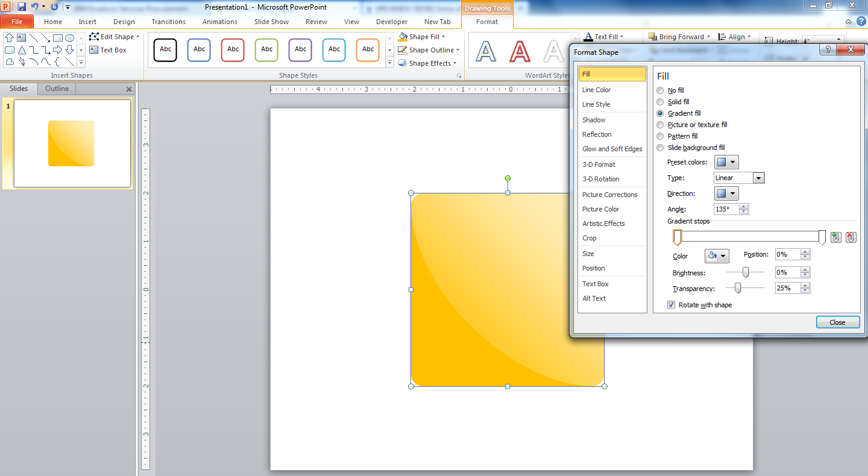Viewport: 868px width, 476px height.
Task: Click the Transparency value field showing 25%
Action: [x=787, y=288]
